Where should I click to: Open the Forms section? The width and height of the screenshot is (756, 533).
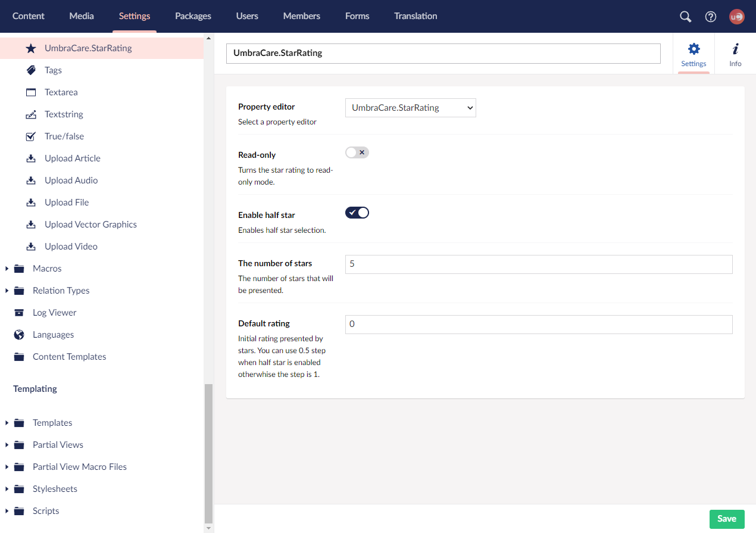coord(357,16)
